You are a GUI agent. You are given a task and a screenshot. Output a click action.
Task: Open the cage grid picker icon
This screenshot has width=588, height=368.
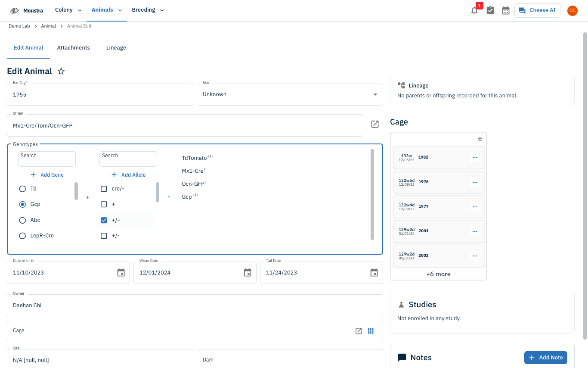(371, 331)
